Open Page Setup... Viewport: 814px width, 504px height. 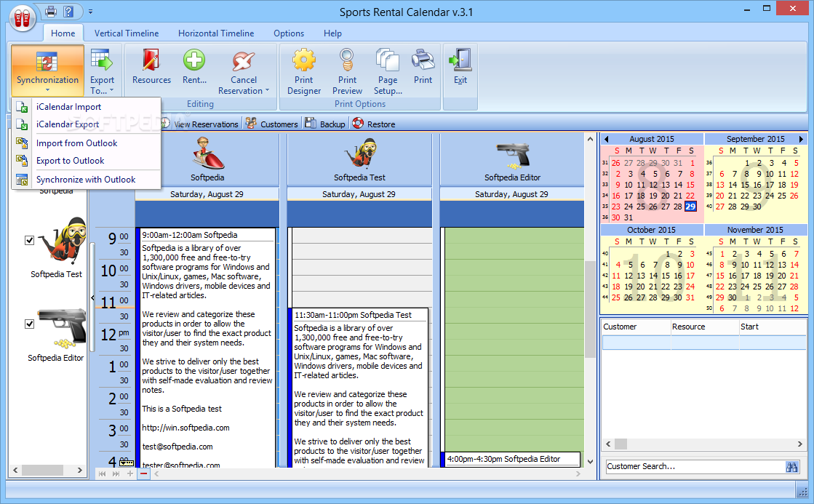(x=388, y=71)
